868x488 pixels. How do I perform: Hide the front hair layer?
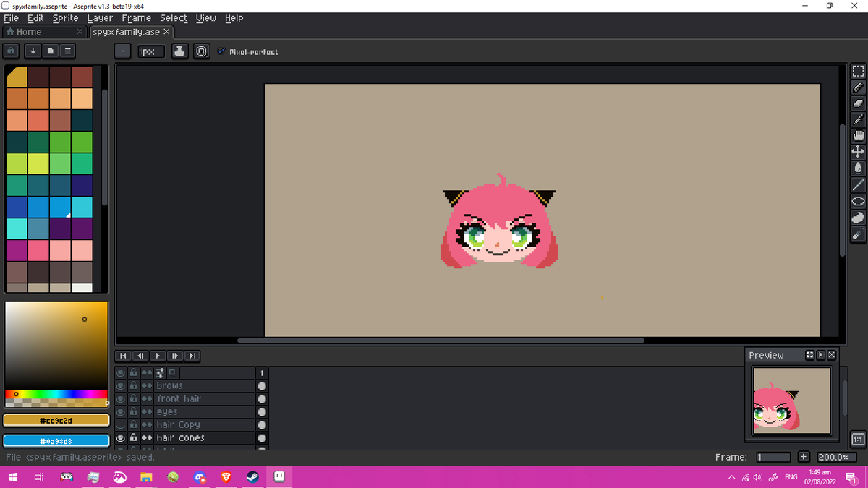tap(121, 399)
